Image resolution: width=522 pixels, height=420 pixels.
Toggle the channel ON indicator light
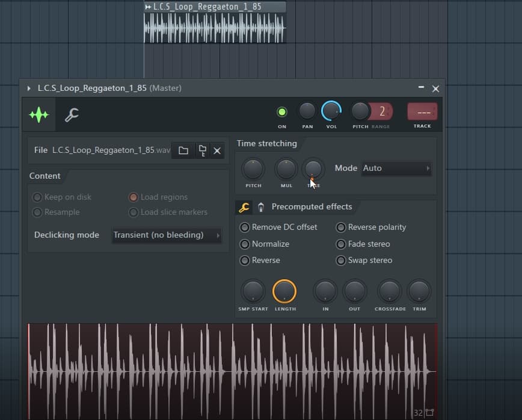click(281, 111)
